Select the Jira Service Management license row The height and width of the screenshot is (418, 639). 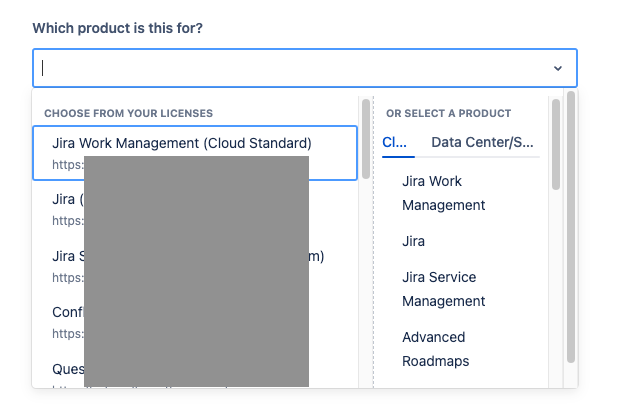(x=195, y=266)
